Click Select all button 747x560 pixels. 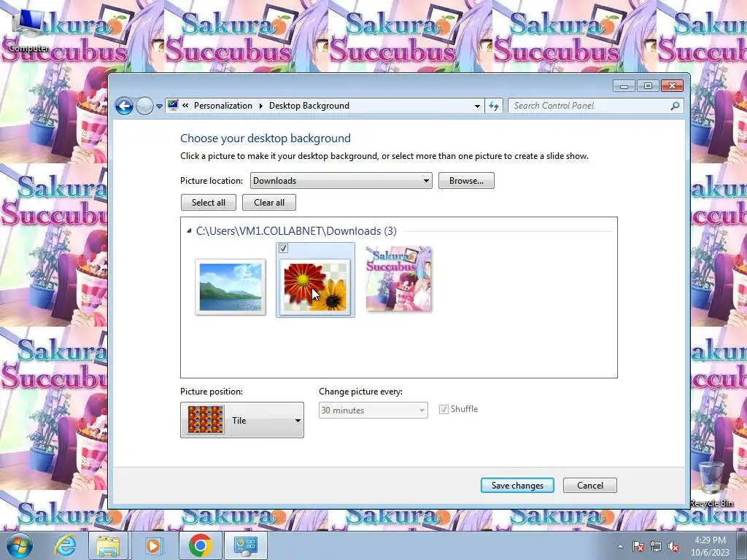209,203
